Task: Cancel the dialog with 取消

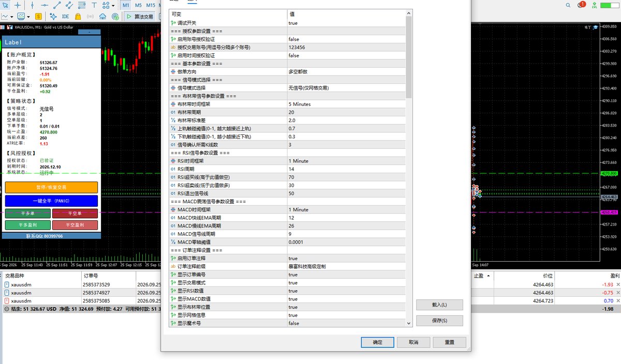Action: coord(413,342)
